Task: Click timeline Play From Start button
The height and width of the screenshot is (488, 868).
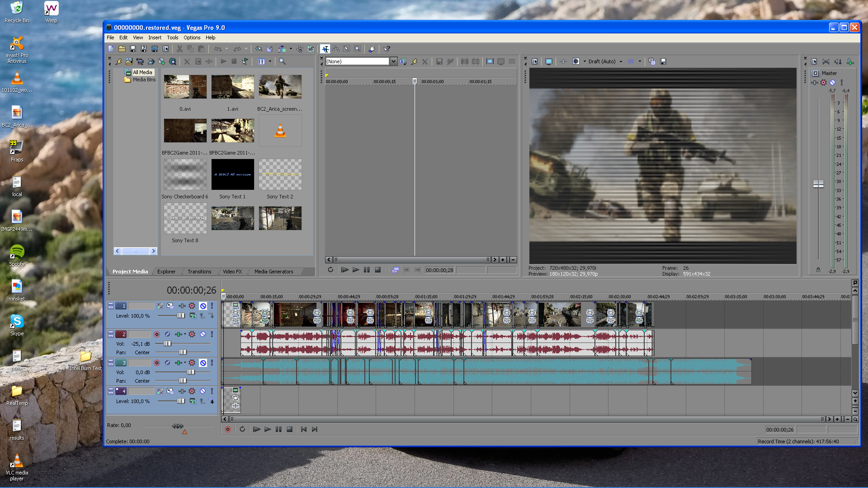Action: 256,429
